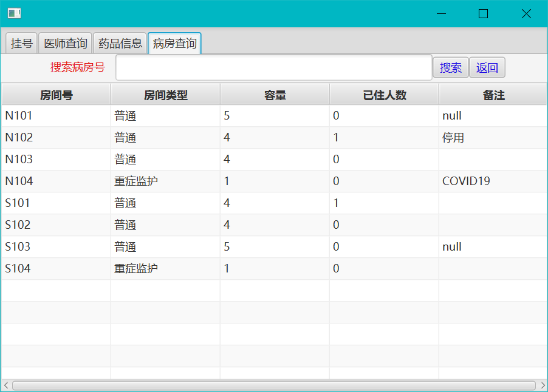The image size is (548, 392).
Task: Click occupied count 1 in N102 row
Action: 336,138
